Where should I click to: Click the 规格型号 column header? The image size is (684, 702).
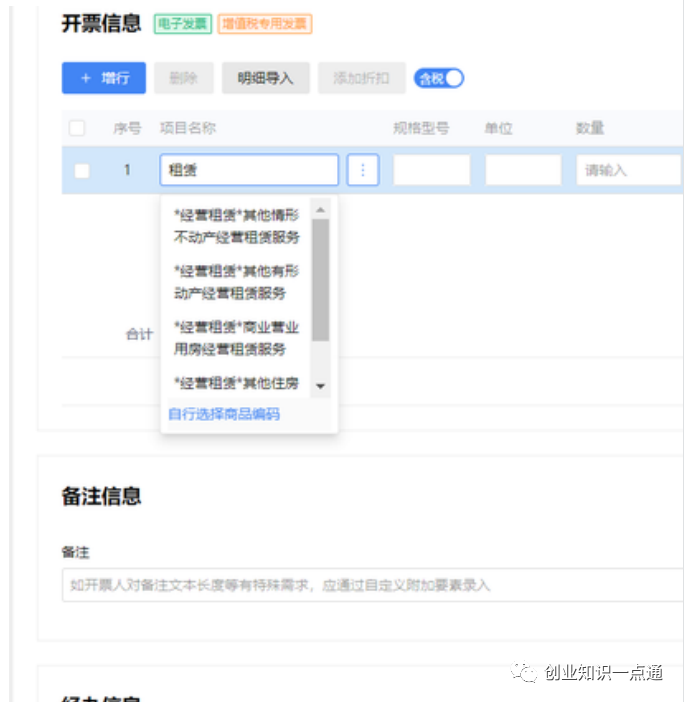click(421, 128)
